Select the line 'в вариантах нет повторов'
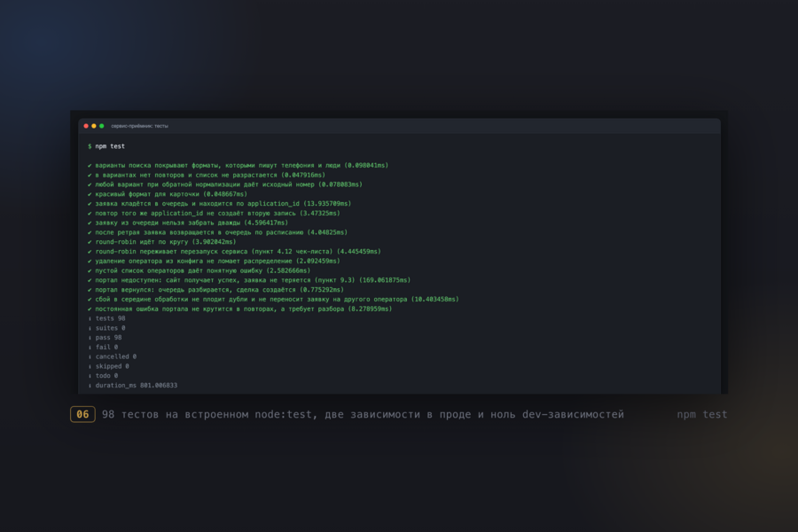The height and width of the screenshot is (532, 798). click(x=206, y=176)
